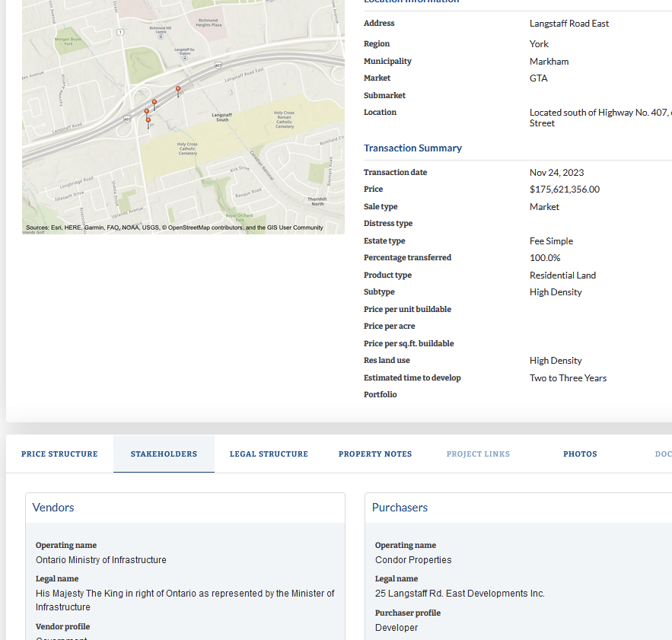Click the $175,621,356.00 price value
672x640 pixels.
click(x=564, y=189)
